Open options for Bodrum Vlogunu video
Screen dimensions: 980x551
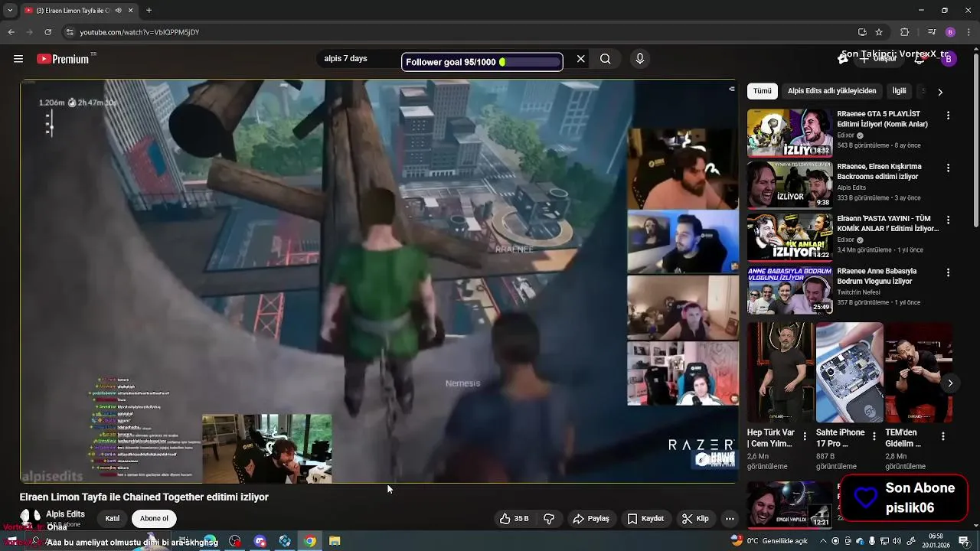[x=948, y=272]
